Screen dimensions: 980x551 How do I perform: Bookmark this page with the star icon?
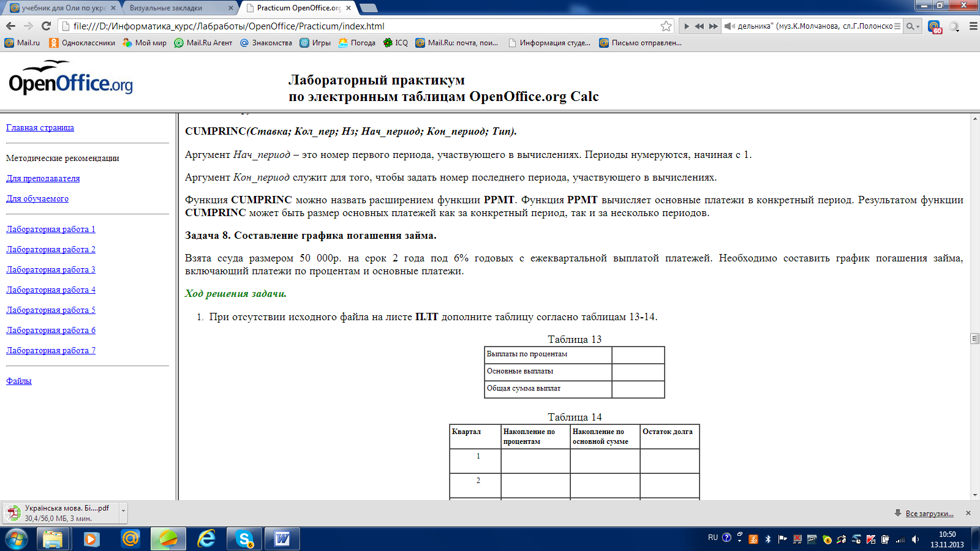tap(666, 26)
